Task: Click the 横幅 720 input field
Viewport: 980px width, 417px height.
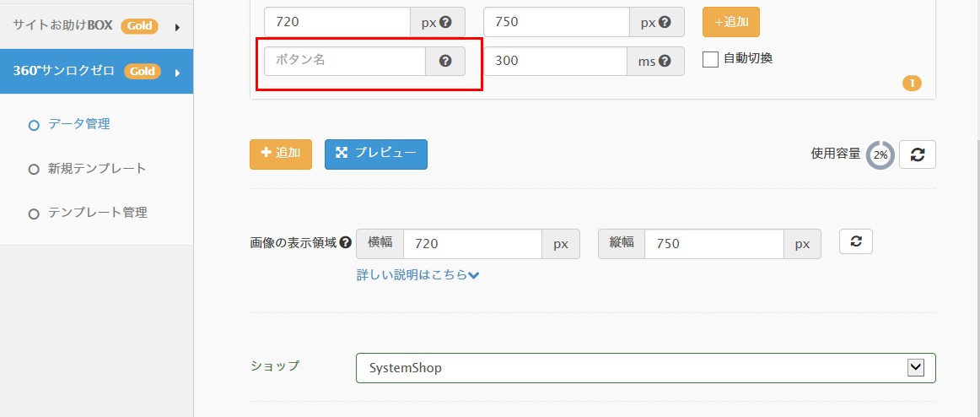Action: click(472, 244)
